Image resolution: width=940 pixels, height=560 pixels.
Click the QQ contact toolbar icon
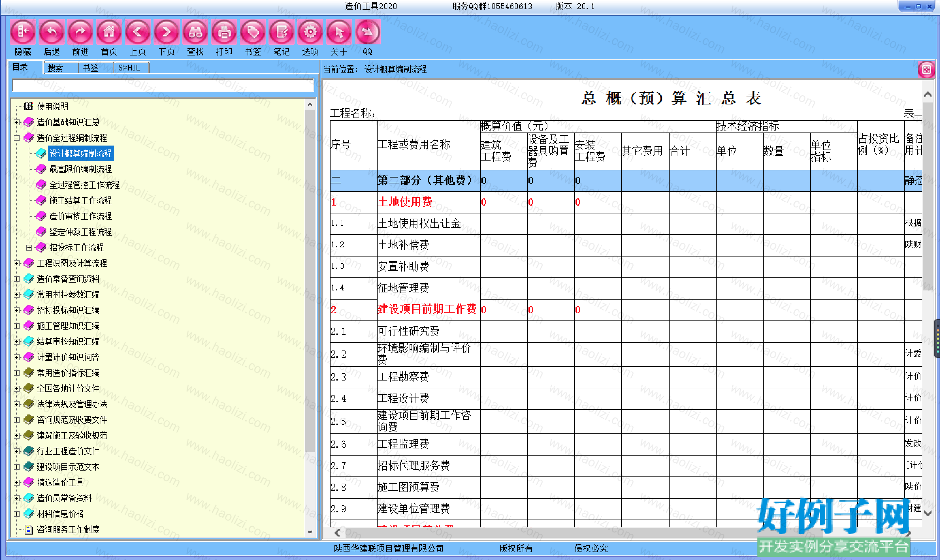367,32
